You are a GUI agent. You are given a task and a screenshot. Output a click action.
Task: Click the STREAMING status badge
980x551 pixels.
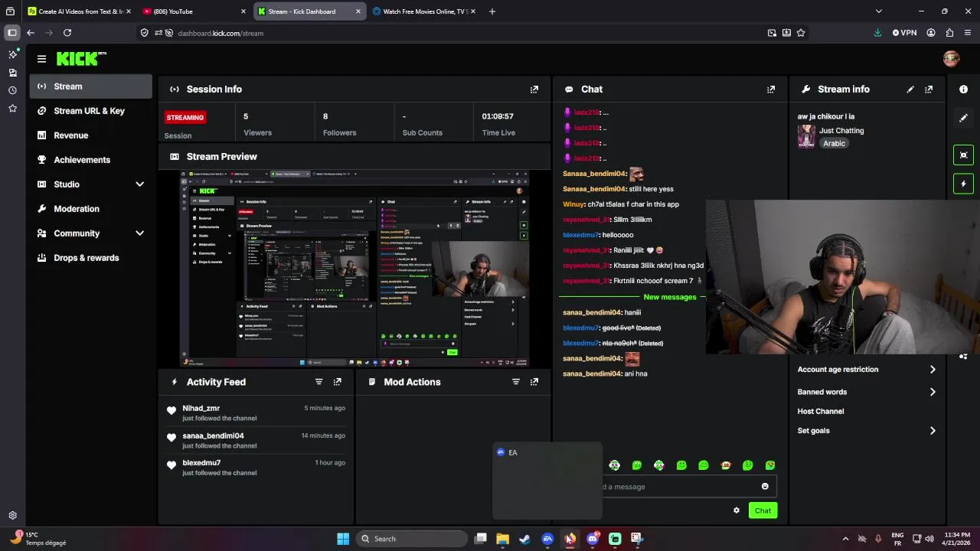click(185, 117)
